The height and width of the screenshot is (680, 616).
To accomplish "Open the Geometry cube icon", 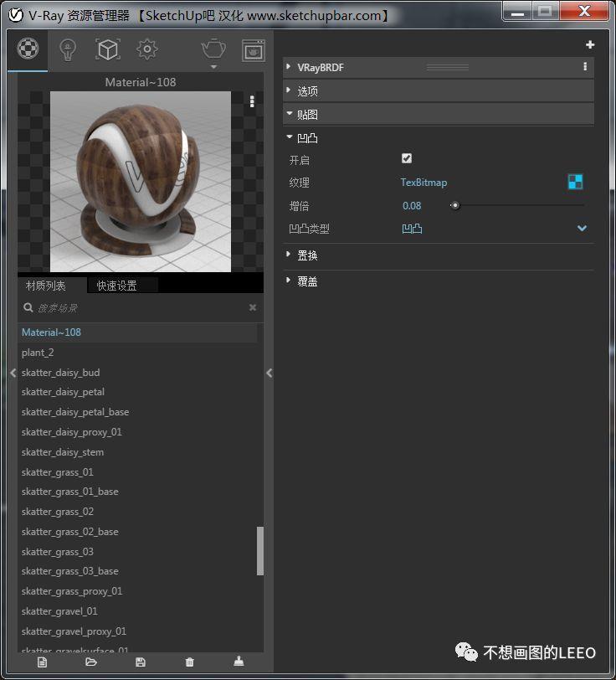I will pyautogui.click(x=107, y=49).
